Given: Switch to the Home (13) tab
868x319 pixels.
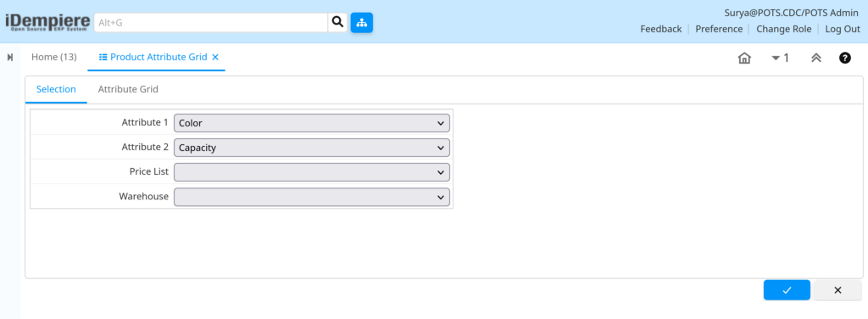Looking at the screenshot, I should pyautogui.click(x=53, y=57).
